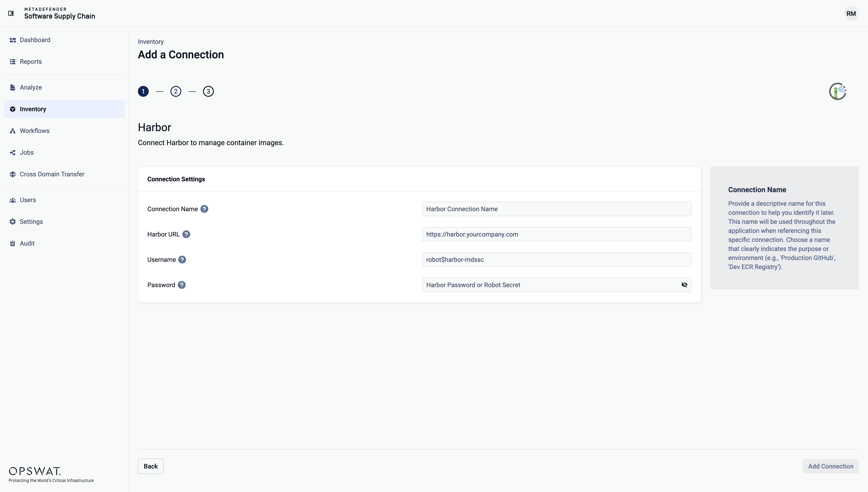Viewport: 868px width, 492px height.
Task: Focus the Harbor Connection Name input
Action: (x=557, y=209)
